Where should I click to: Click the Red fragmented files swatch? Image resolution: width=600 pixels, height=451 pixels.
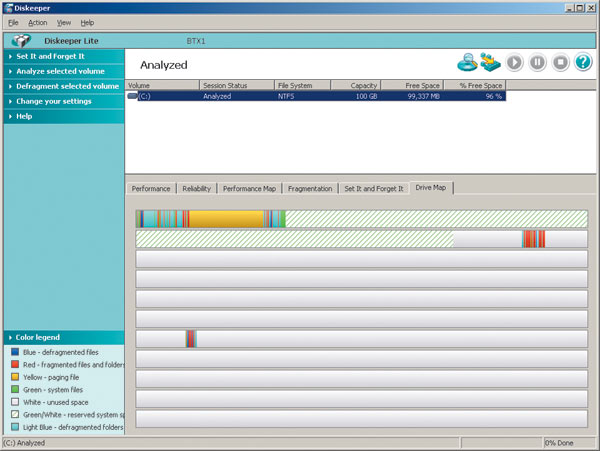click(x=15, y=364)
